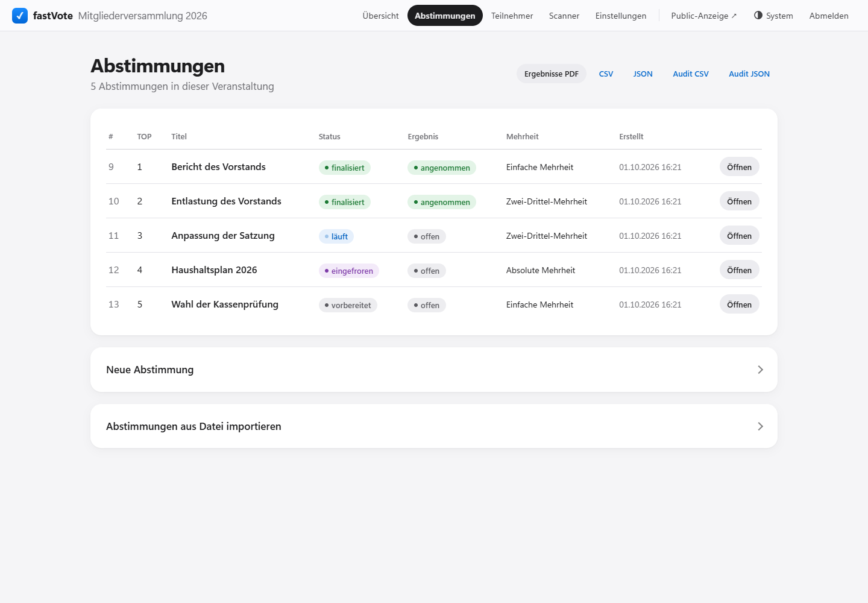Open the Entlastung des Vorstands vote
868x603 pixels.
click(739, 201)
